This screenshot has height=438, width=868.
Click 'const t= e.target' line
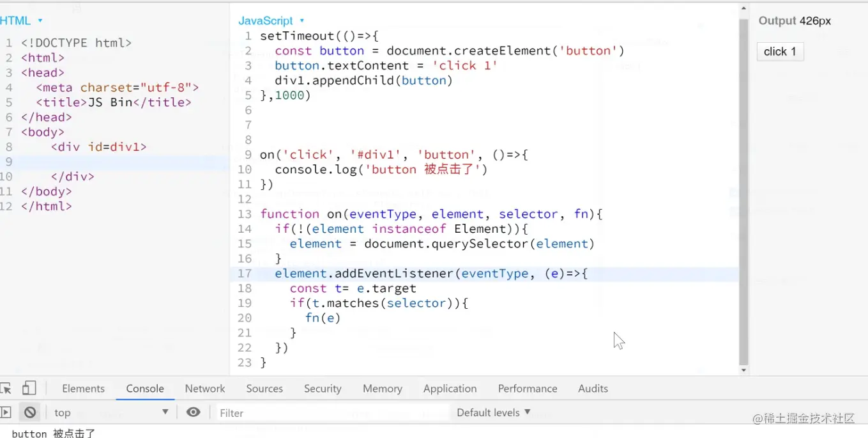pyautogui.click(x=353, y=288)
